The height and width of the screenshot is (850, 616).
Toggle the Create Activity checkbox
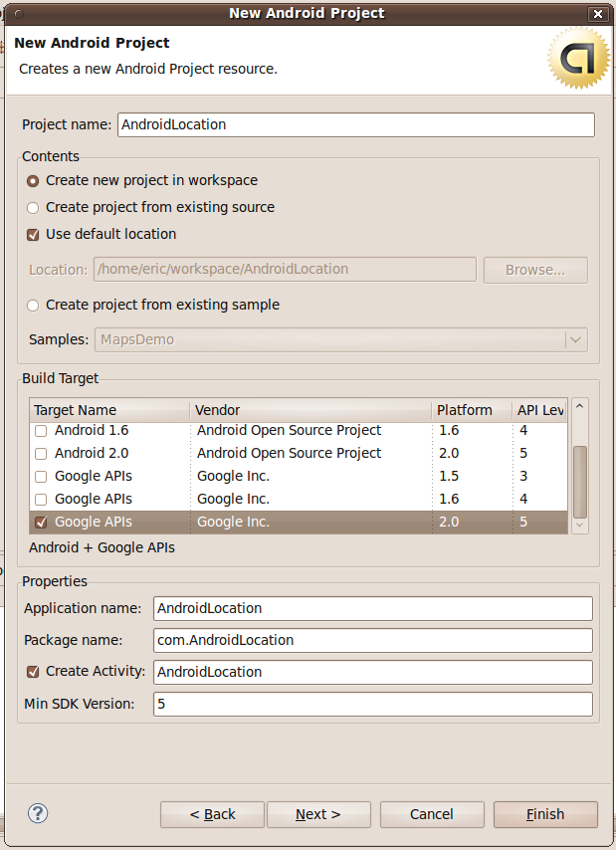pyautogui.click(x=33, y=672)
